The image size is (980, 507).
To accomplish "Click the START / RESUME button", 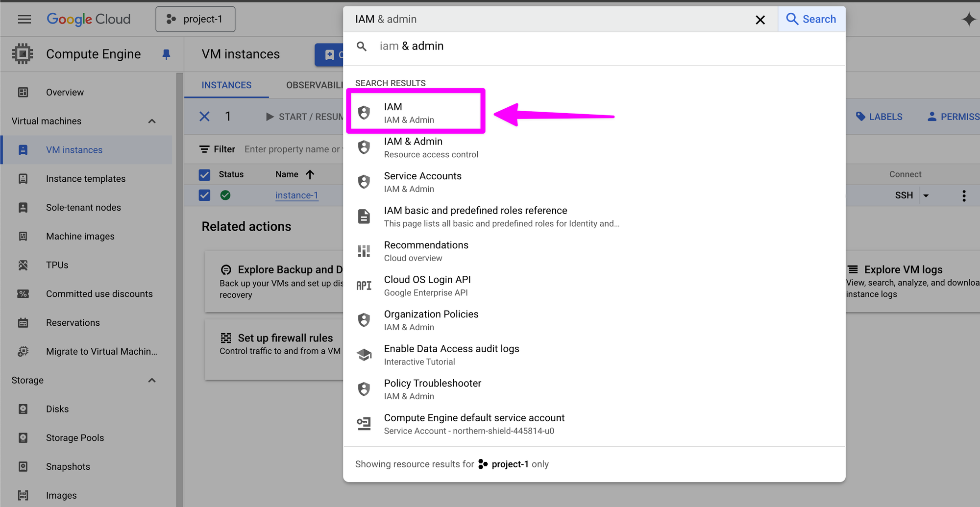I will [304, 117].
